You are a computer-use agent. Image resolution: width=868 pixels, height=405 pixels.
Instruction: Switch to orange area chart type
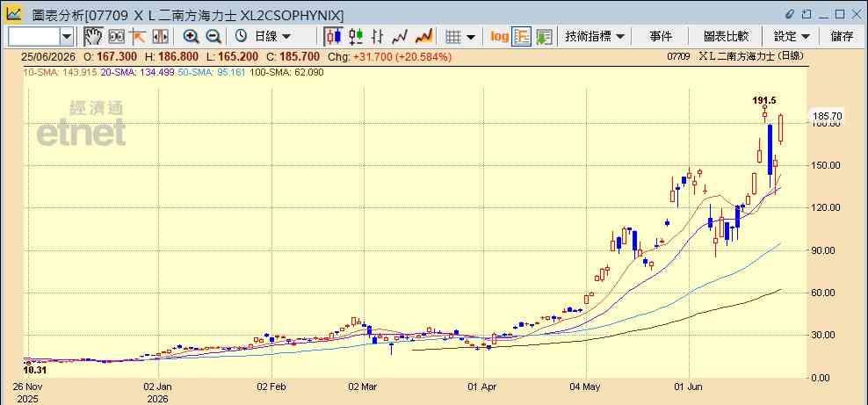tap(423, 37)
